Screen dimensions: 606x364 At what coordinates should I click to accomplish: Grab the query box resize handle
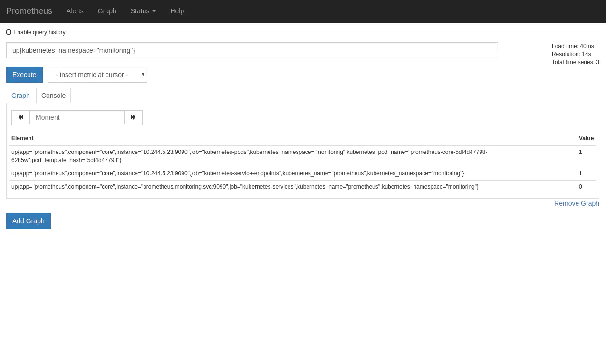point(495,56)
